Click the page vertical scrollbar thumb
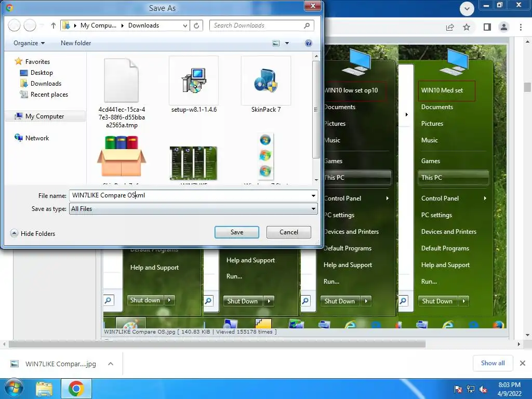 tap(527, 87)
